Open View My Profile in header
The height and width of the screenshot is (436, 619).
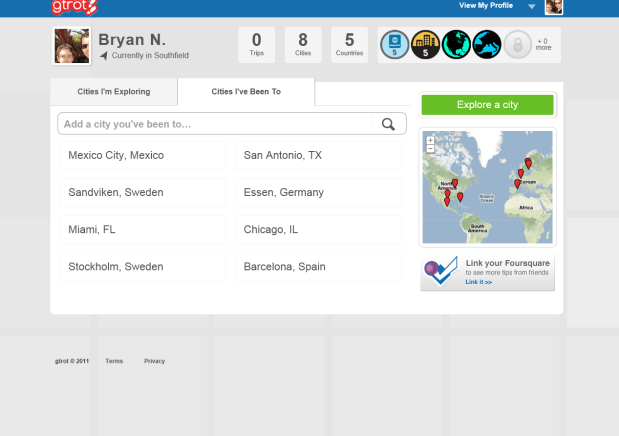(x=488, y=6)
